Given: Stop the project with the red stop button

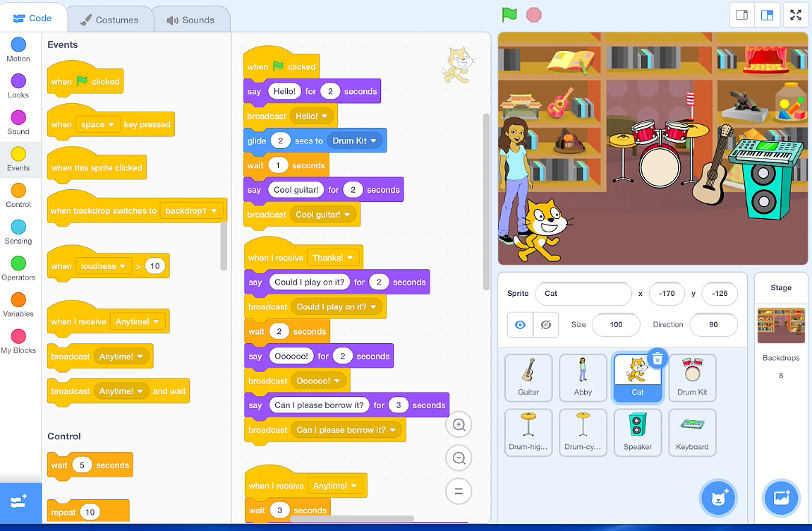Looking at the screenshot, I should click(534, 15).
